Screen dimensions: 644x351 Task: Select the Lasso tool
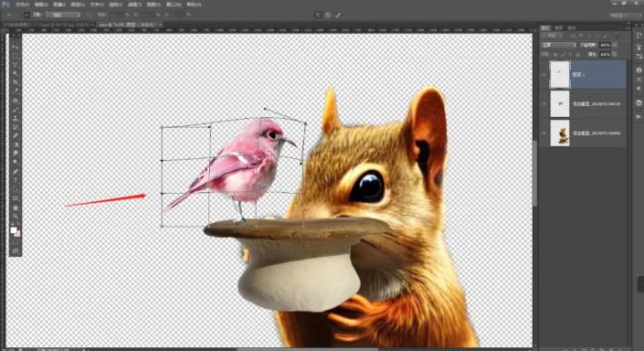point(16,65)
